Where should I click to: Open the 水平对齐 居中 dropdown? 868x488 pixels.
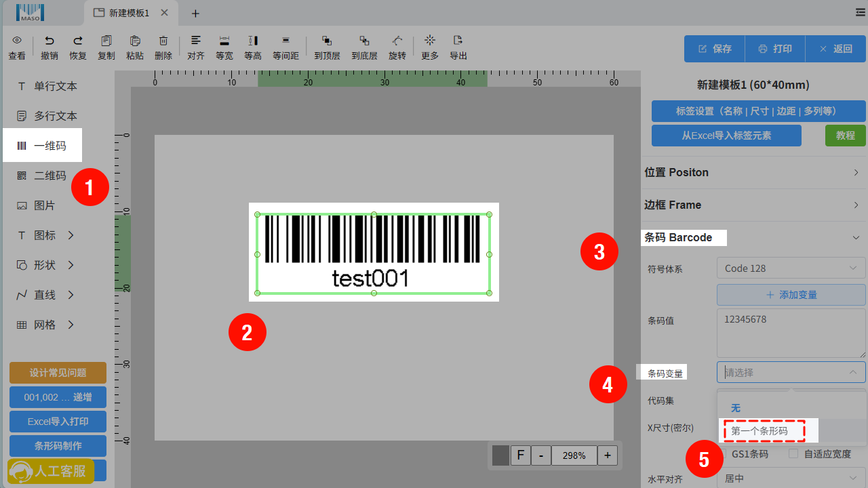[x=791, y=478]
